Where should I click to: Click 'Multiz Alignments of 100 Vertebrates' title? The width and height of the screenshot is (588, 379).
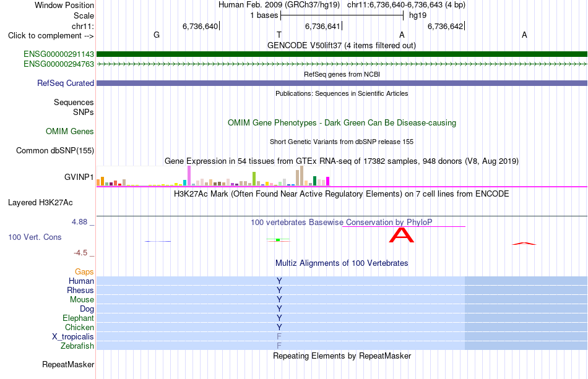[x=342, y=263]
